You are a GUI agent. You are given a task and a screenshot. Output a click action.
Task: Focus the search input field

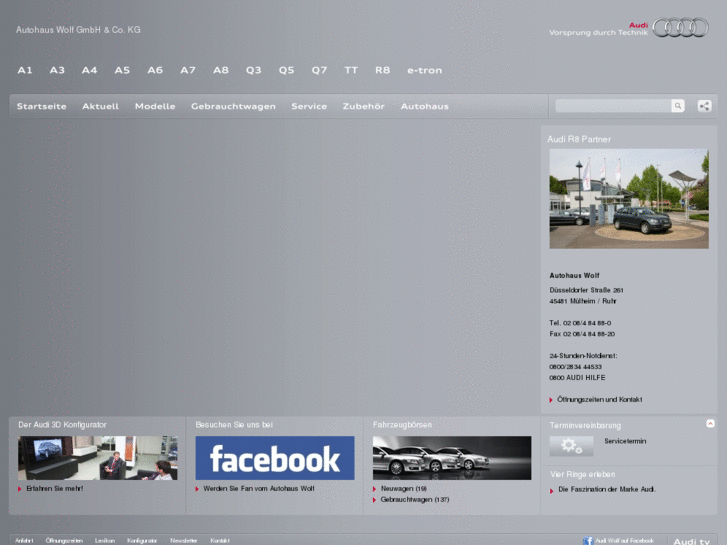(x=613, y=106)
